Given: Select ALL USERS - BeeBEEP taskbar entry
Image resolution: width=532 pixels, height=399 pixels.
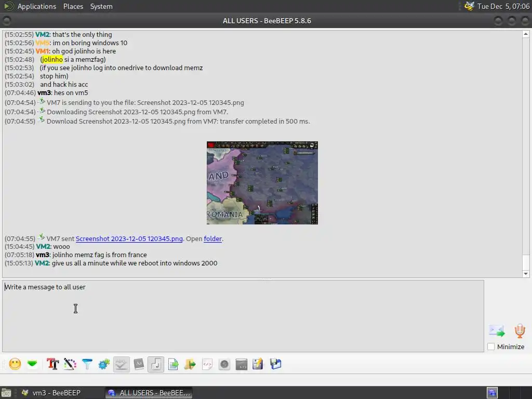Looking at the screenshot, I should (149, 393).
